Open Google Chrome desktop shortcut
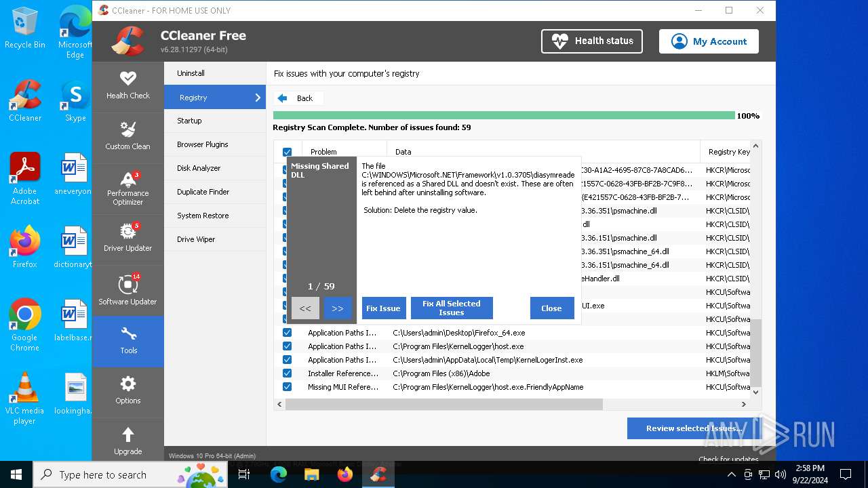 [25, 325]
